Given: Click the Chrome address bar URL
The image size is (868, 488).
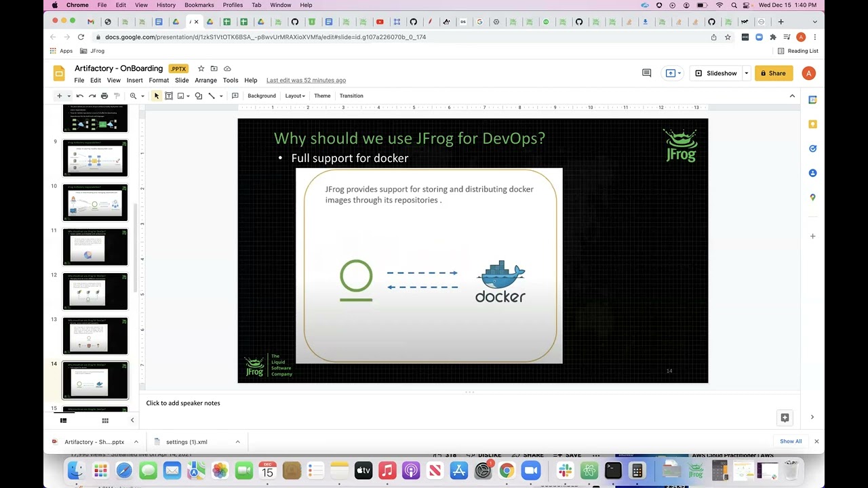Looking at the screenshot, I should click(265, 37).
